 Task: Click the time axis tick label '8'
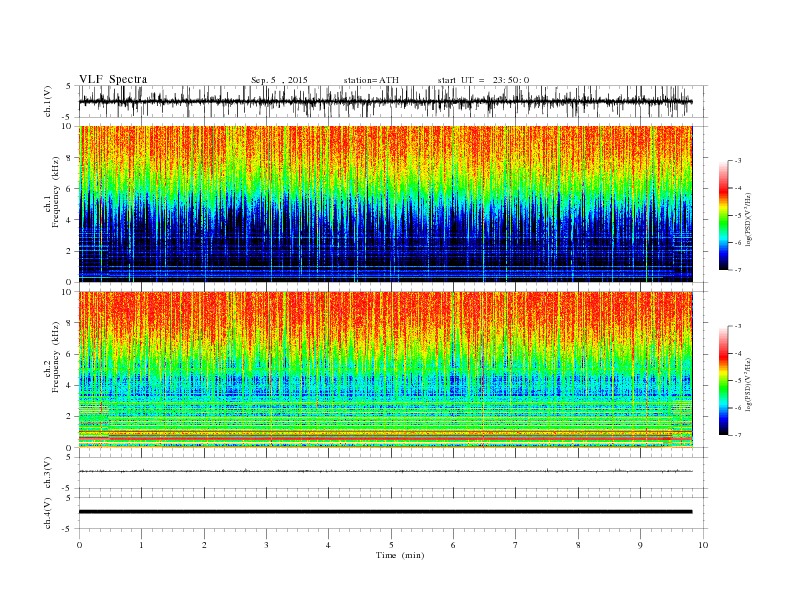pyautogui.click(x=578, y=545)
